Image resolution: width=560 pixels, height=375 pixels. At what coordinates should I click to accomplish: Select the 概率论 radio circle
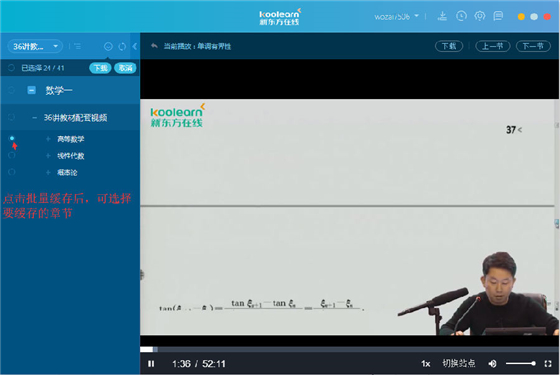point(12,172)
